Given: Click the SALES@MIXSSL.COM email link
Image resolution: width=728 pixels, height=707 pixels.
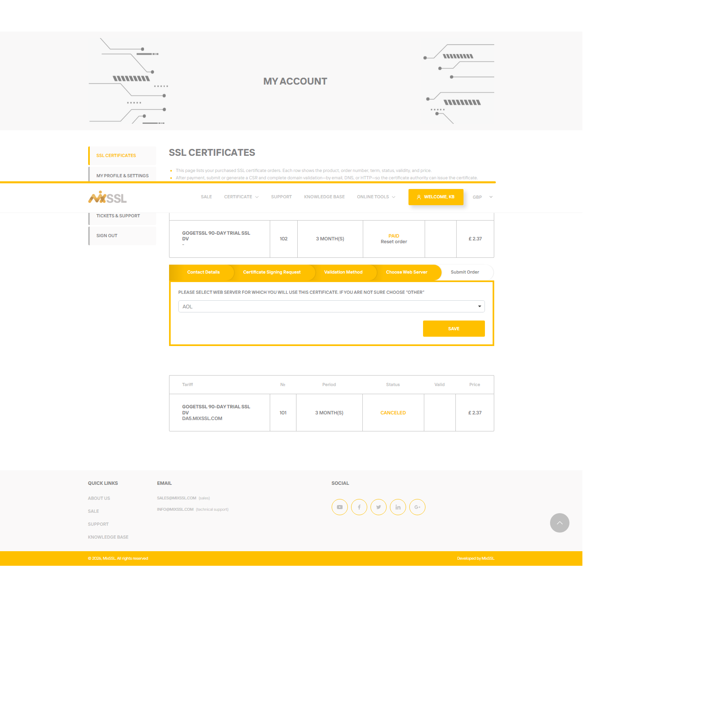Looking at the screenshot, I should 177,498.
